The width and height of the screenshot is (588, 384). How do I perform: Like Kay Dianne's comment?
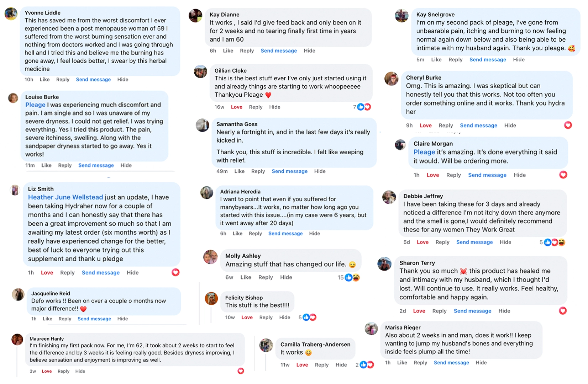228,51
